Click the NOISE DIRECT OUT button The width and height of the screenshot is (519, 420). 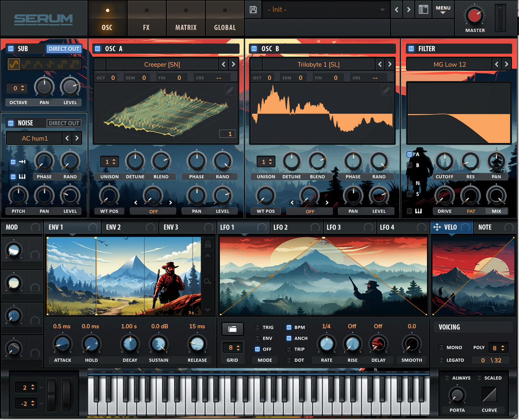pos(64,123)
